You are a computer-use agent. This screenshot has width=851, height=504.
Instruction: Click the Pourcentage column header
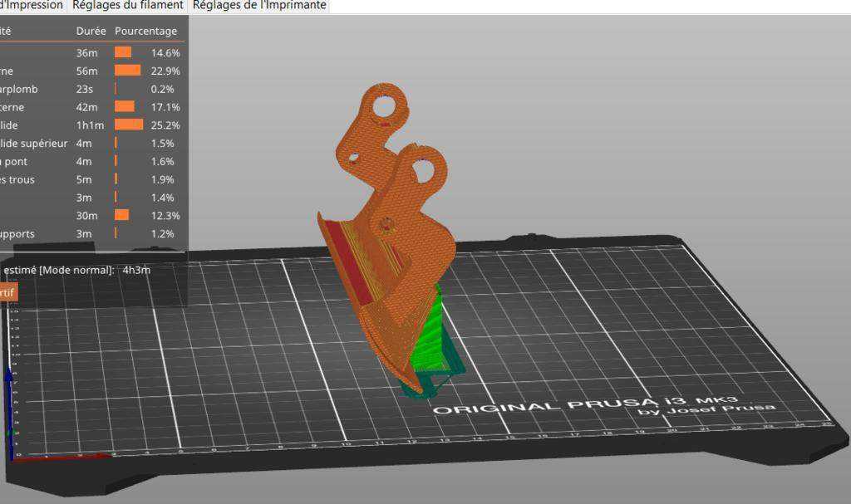(x=145, y=31)
